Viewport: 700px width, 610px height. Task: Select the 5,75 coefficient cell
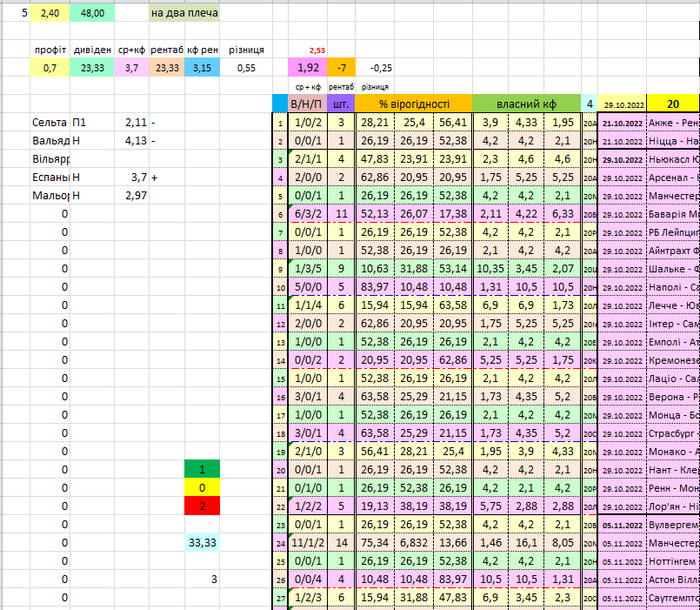click(490, 506)
